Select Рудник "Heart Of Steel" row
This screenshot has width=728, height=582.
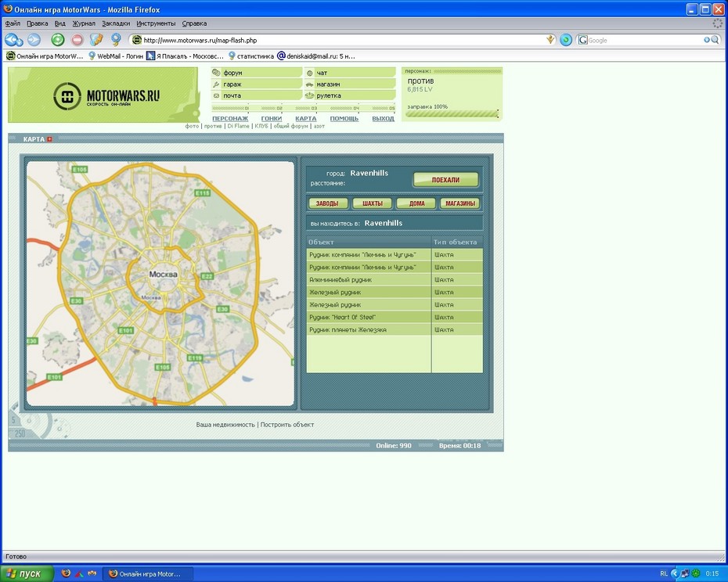coord(368,317)
